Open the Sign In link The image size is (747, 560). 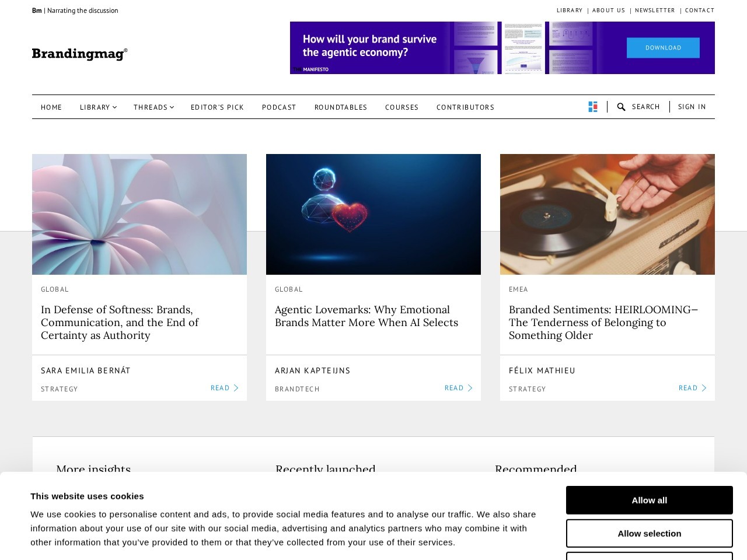coord(692,107)
